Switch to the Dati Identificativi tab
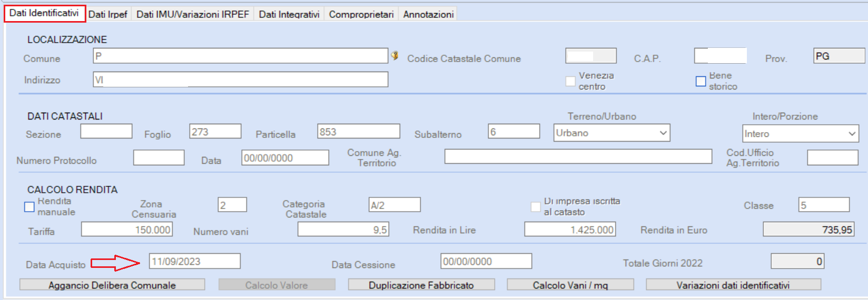The width and height of the screenshot is (868, 300). click(44, 13)
